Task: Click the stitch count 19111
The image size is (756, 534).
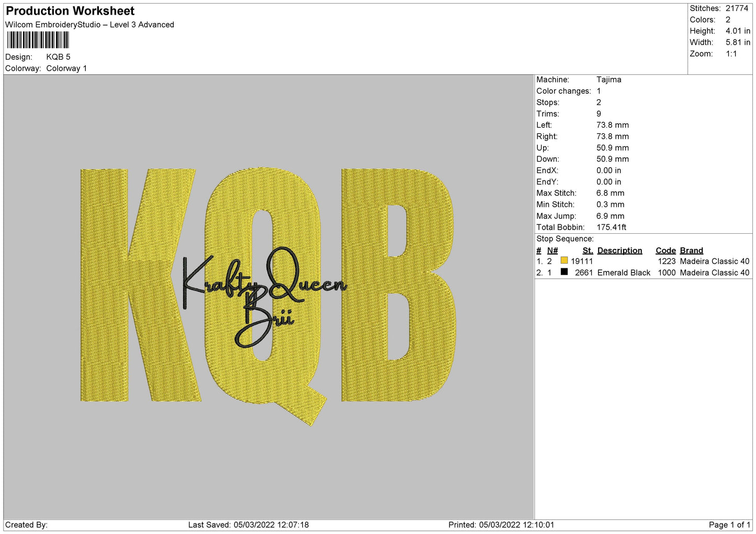Action: tap(582, 262)
